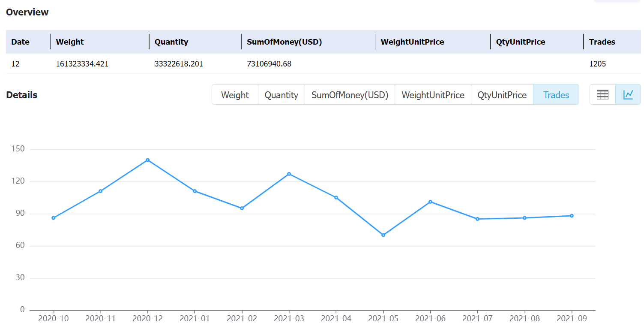Screen dimensions: 644x326
Task: Click the weight value 161323334.421
Action: coord(82,64)
